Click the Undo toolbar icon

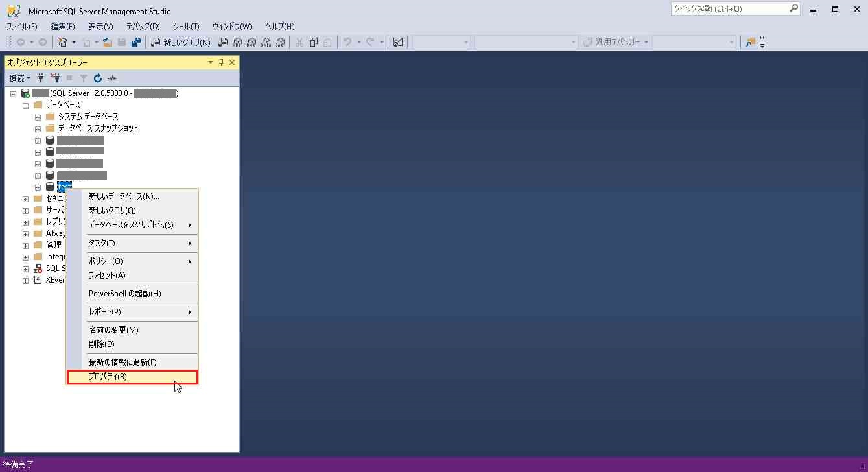pos(347,42)
